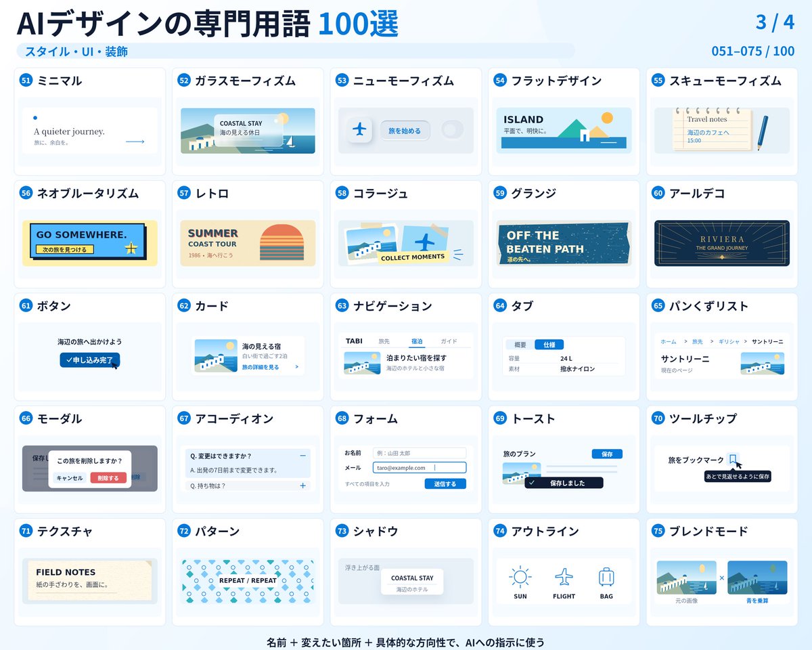The height and width of the screenshot is (650, 812).
Task: Click the > chevron after 旅の詳細を見る
Action: [x=296, y=367]
